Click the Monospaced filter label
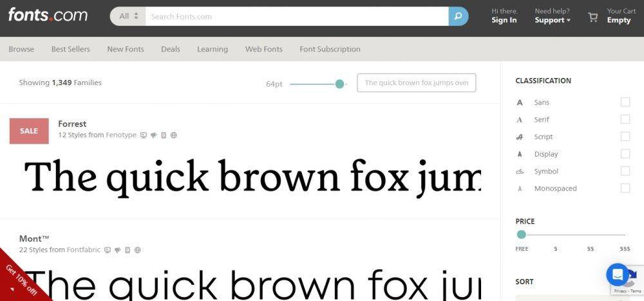 [555, 189]
